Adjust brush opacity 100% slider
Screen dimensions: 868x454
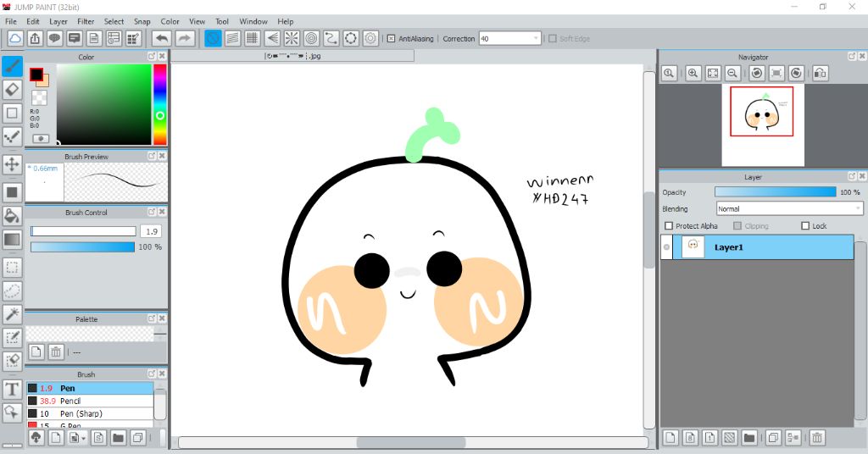click(82, 246)
